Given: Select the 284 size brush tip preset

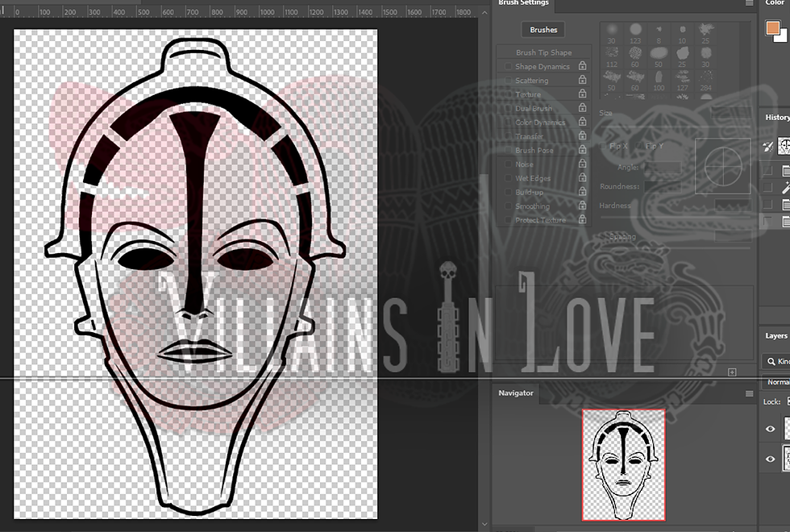Looking at the screenshot, I should point(706,81).
